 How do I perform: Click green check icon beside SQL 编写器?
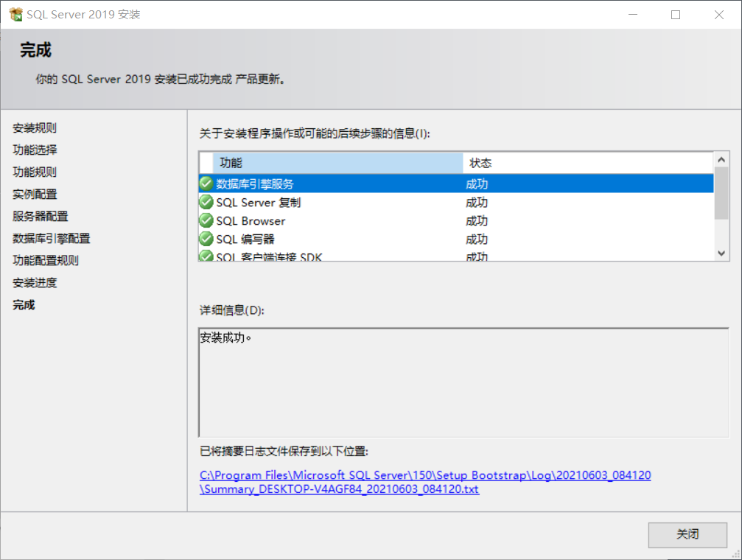(x=206, y=239)
